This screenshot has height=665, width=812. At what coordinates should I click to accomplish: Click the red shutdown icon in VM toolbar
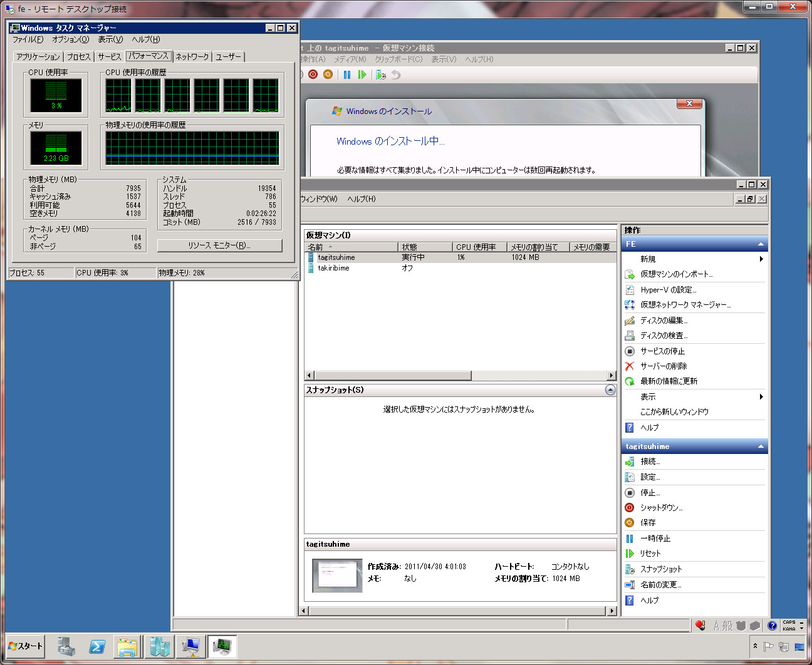pos(313,75)
